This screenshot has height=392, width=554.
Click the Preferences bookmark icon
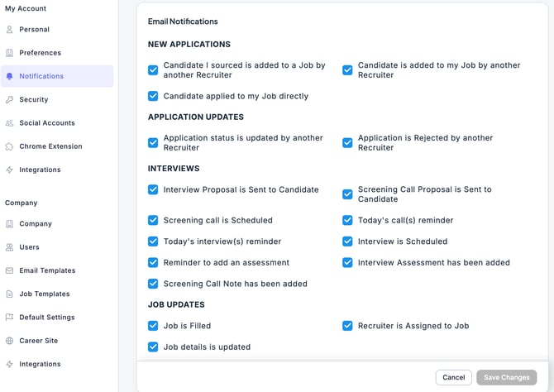click(x=10, y=53)
